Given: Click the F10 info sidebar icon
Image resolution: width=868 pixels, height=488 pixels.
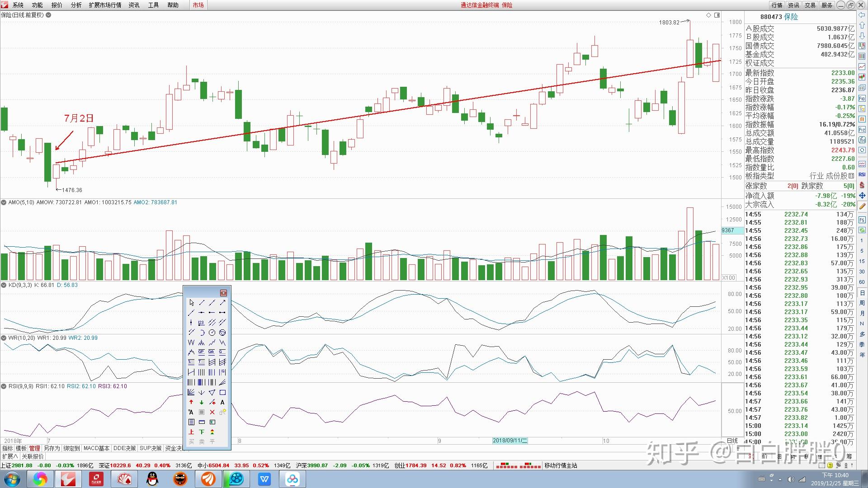Looking at the screenshot, I should (x=862, y=98).
